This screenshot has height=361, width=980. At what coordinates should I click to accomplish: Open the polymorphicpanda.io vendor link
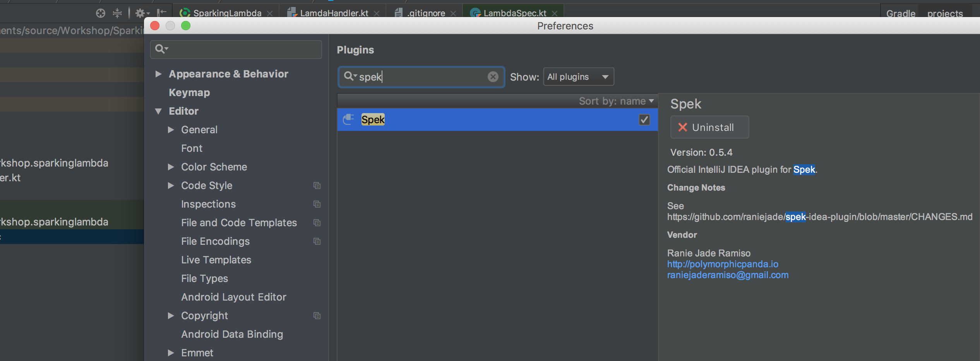tap(722, 264)
